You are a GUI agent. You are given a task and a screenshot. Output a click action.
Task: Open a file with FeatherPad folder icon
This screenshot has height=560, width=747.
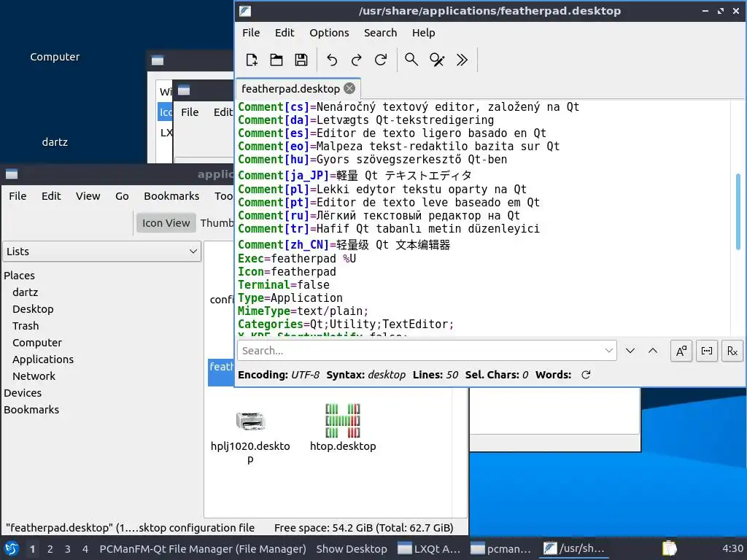[276, 60]
